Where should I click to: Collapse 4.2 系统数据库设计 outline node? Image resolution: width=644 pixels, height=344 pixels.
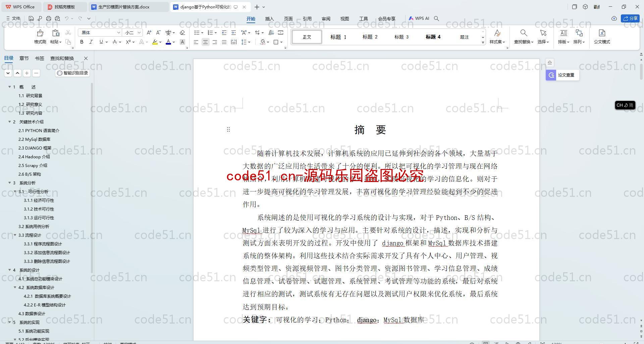15,287
